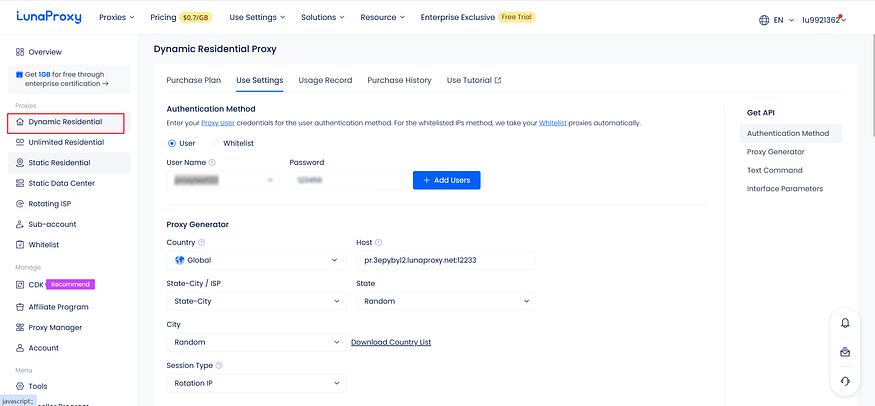This screenshot has width=875, height=406.
Task: Click the Proxy Manager icon
Action: [20, 327]
